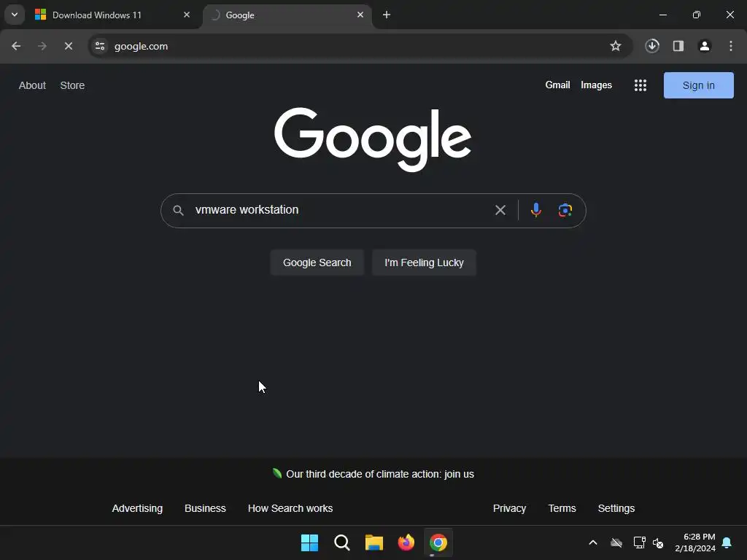
Task: Open Windows taskbar search
Action: click(342, 542)
